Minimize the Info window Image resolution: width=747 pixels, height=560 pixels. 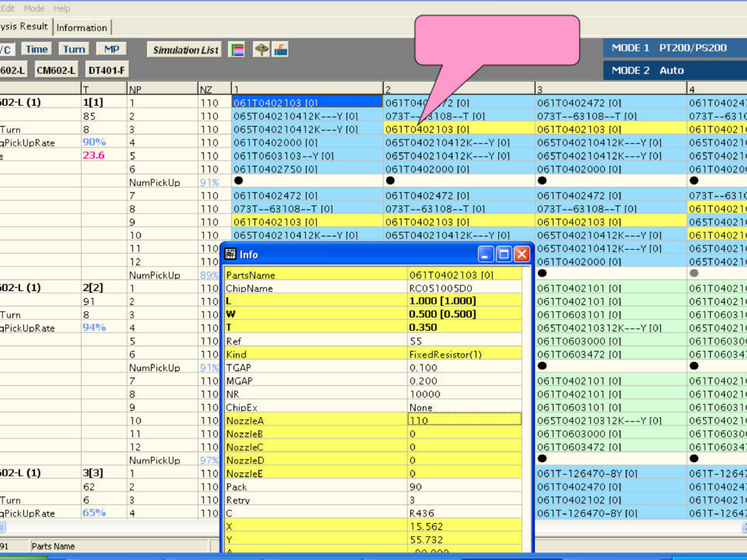(486, 254)
